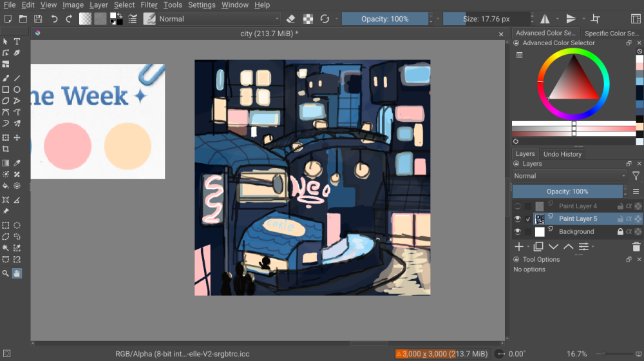644x361 pixels.
Task: Activate the Reference Images pin tool
Action: pos(6,211)
